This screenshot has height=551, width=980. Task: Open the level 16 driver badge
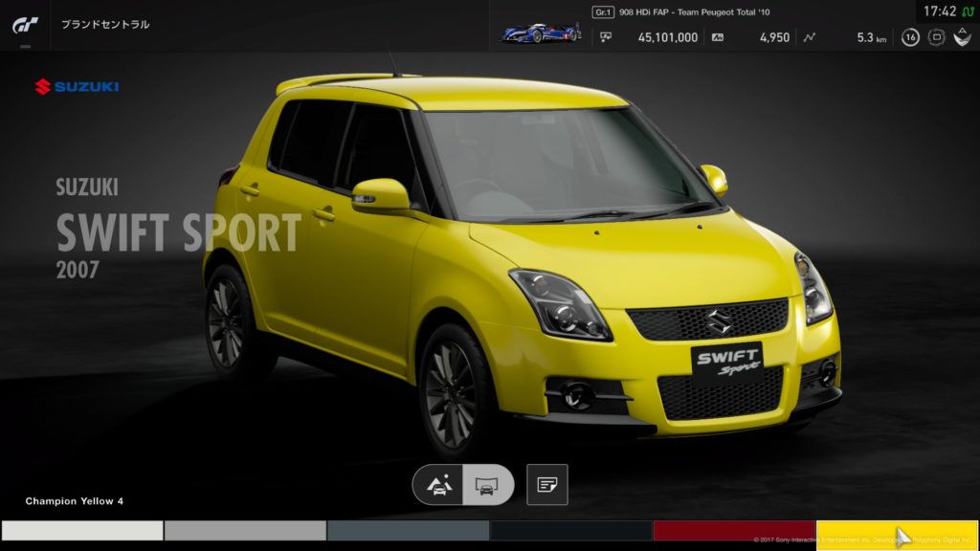coord(910,37)
